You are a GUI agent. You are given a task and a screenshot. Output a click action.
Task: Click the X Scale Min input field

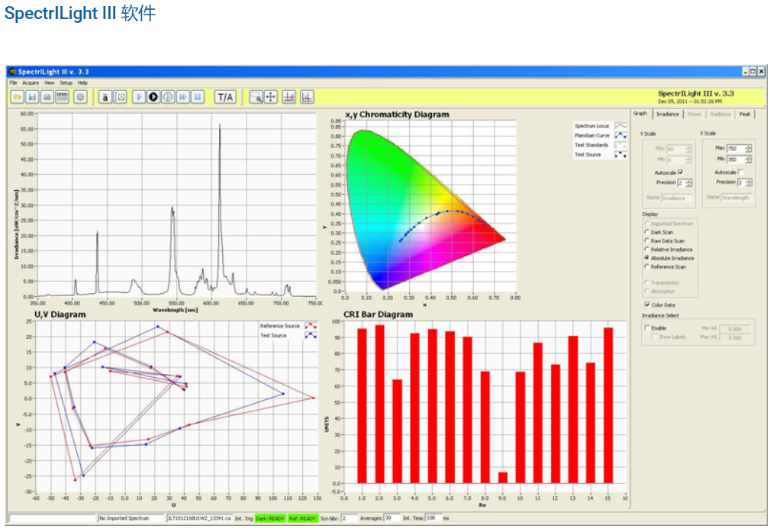pos(736,160)
